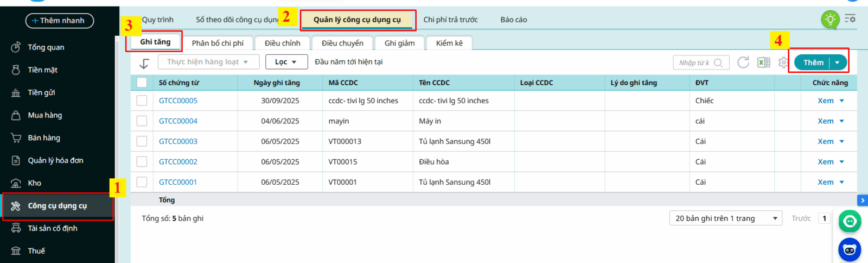Click the lightbulb suggestions icon

(x=830, y=20)
